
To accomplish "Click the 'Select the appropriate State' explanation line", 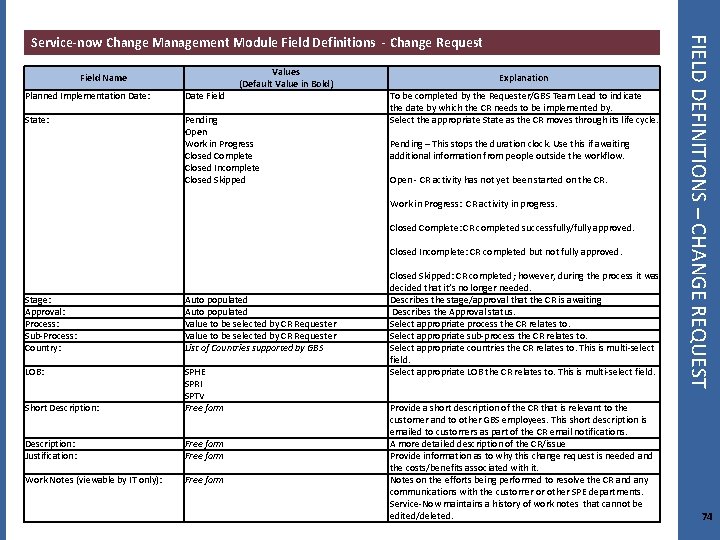I will (524, 120).
